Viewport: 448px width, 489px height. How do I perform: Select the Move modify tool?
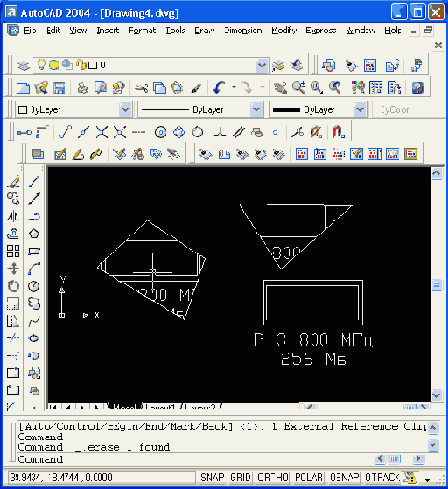point(13,269)
